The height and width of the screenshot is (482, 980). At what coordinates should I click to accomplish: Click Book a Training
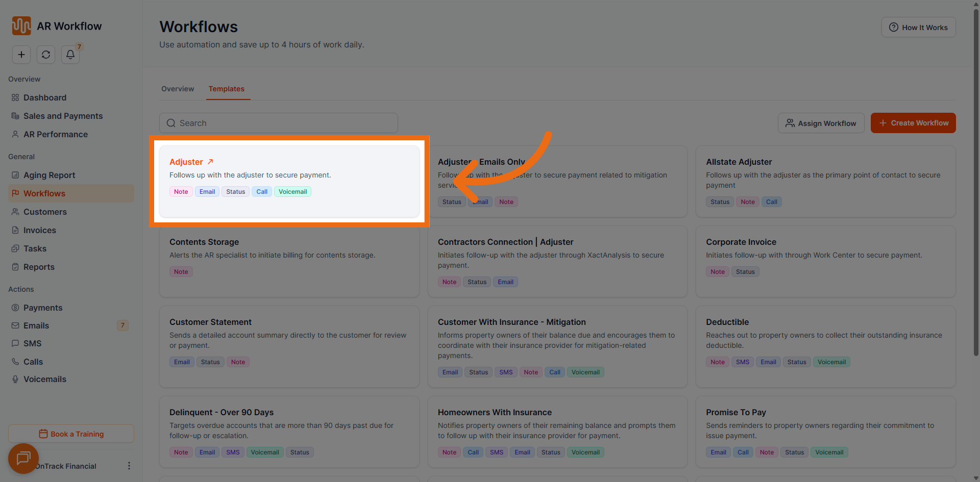click(x=71, y=434)
